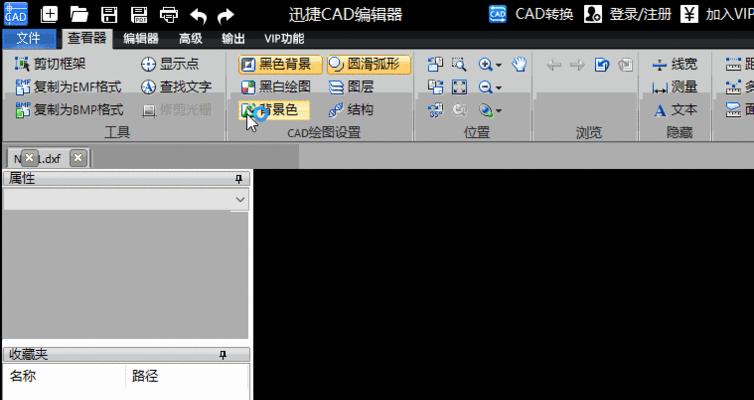The image size is (754, 400).
Task: Select the 剪切框架 clip frame tool
Action: 50,64
